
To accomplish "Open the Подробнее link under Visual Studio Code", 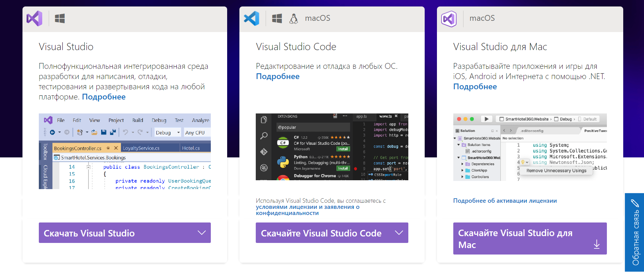I will coord(278,76).
